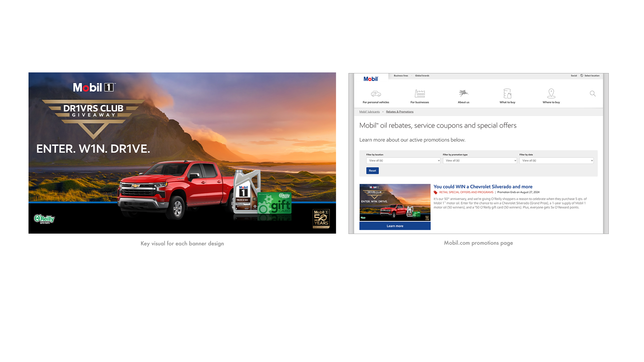Click the Mobil 1 50 Years badge

pos(321,219)
